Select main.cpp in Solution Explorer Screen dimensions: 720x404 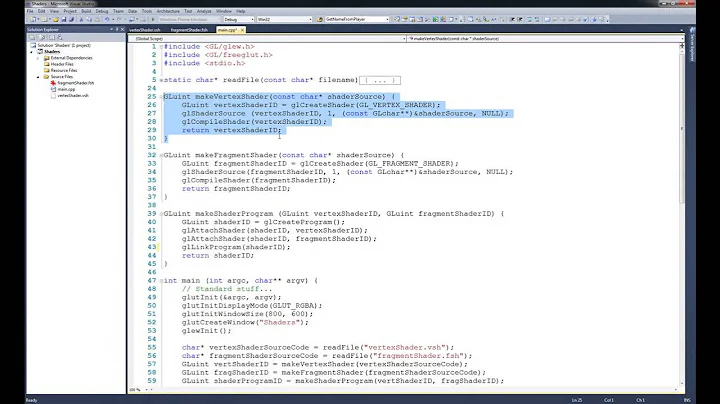click(63, 90)
